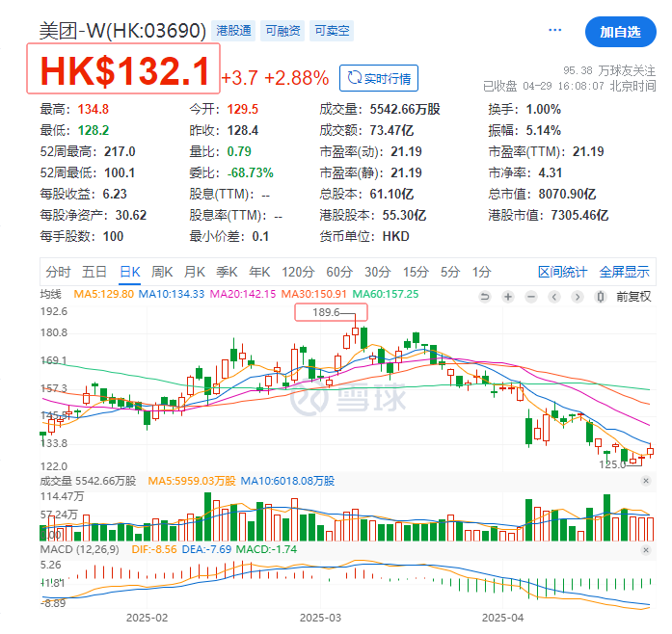Viewport: 672px width, 634px height.
Task: Pan chart right with arrow icon
Action: click(x=578, y=297)
